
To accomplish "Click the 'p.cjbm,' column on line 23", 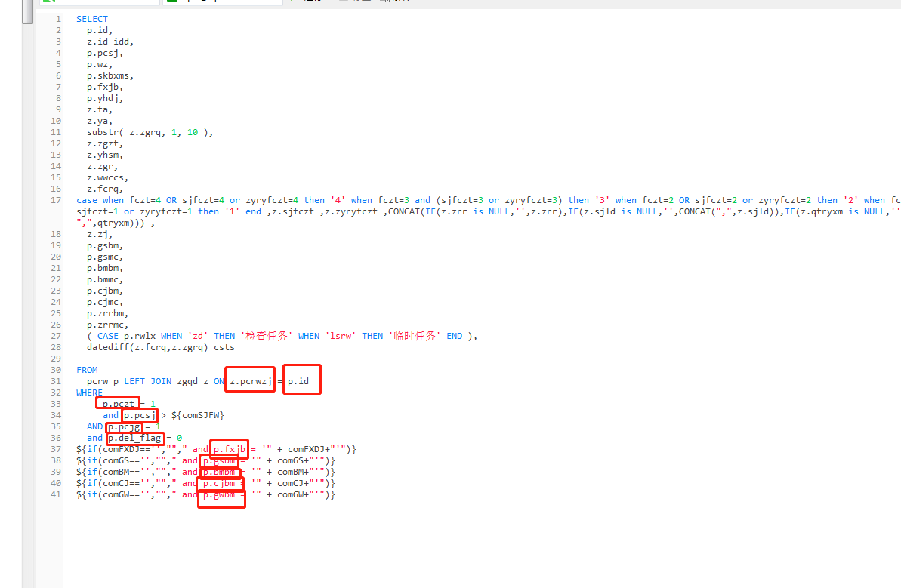I will click(105, 291).
